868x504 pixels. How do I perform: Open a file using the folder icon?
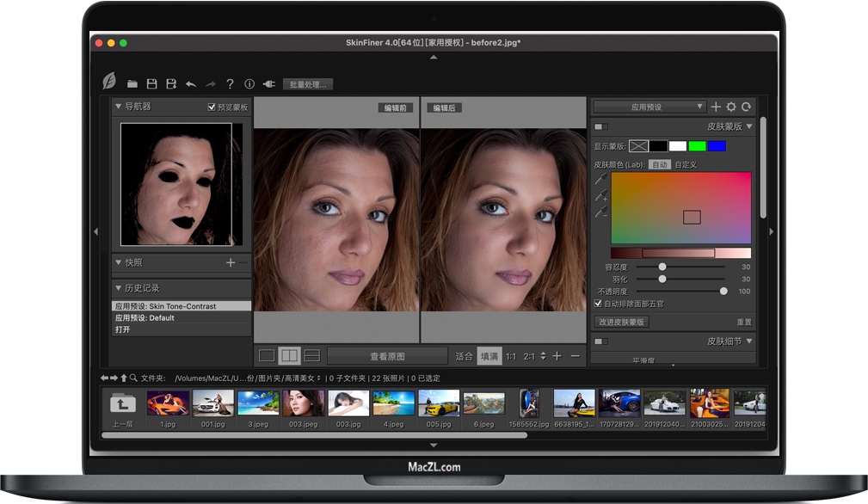point(133,83)
